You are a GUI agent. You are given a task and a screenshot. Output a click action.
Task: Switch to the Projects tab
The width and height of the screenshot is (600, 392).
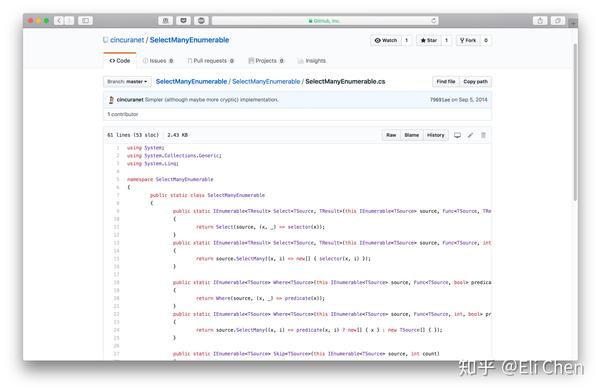pyautogui.click(x=266, y=60)
